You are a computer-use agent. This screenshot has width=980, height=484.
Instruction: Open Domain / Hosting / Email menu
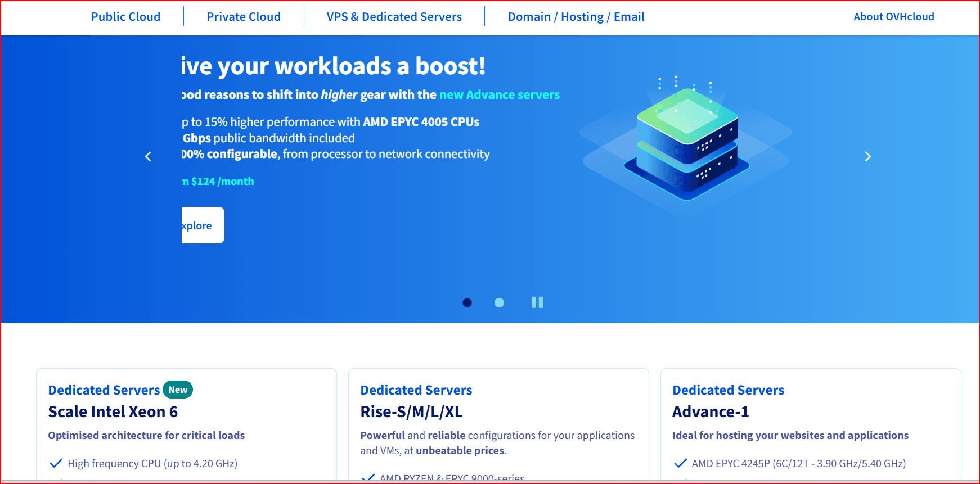576,17
